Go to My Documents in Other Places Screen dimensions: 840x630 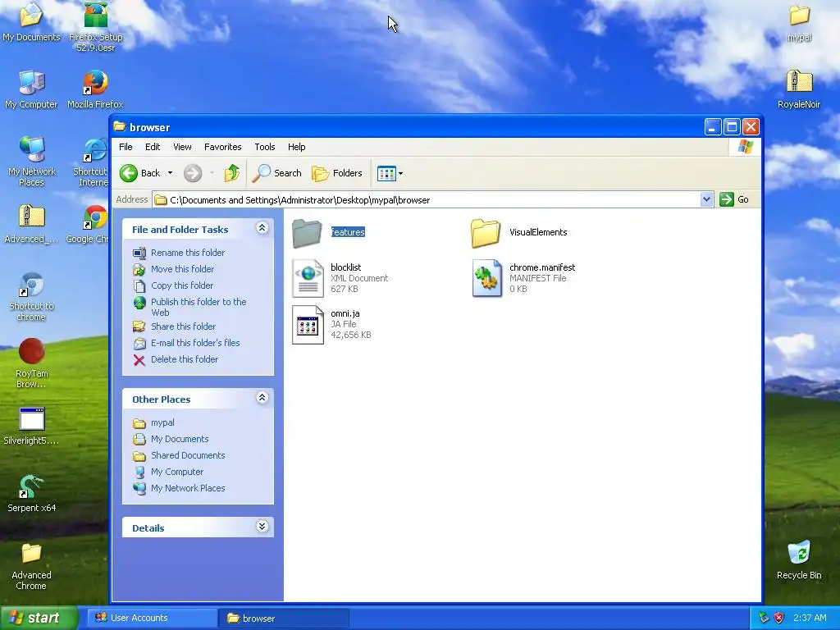[x=180, y=439]
